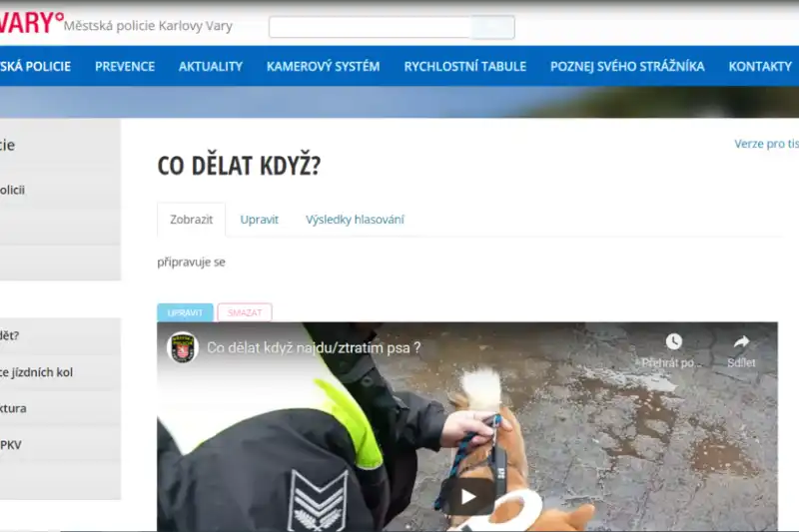The width and height of the screenshot is (799, 532).
Task: Click the Watch later clock icon
Action: click(x=673, y=341)
